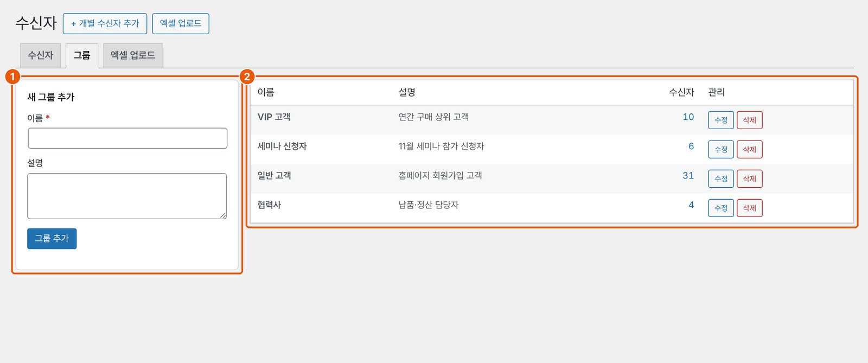Click the '이름' column header
Viewport: 868px width, 363px height.
click(266, 92)
